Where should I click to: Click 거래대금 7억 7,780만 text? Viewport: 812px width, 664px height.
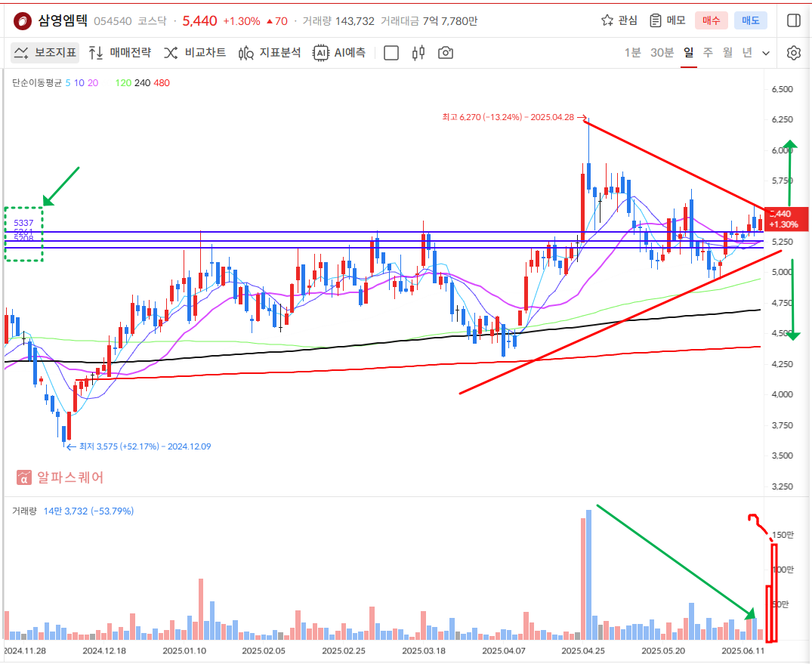point(429,21)
